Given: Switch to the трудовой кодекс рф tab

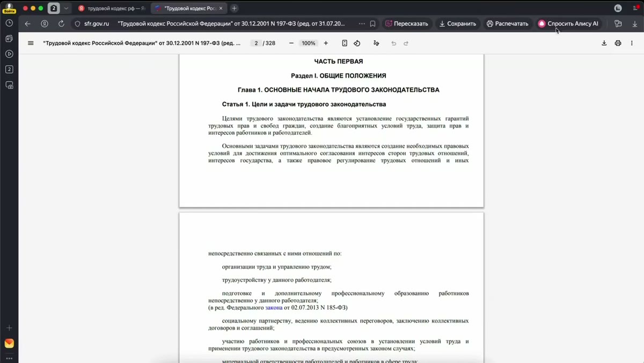Looking at the screenshot, I should click(x=112, y=8).
